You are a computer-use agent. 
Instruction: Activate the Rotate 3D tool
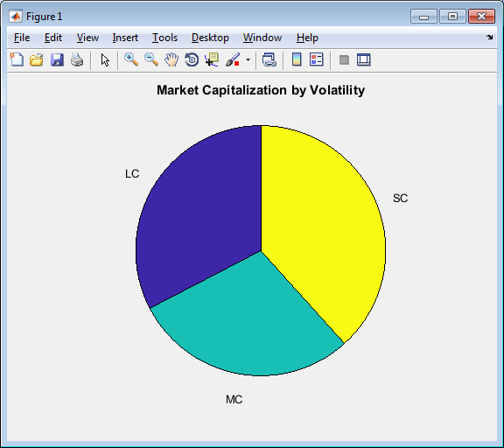[x=192, y=59]
